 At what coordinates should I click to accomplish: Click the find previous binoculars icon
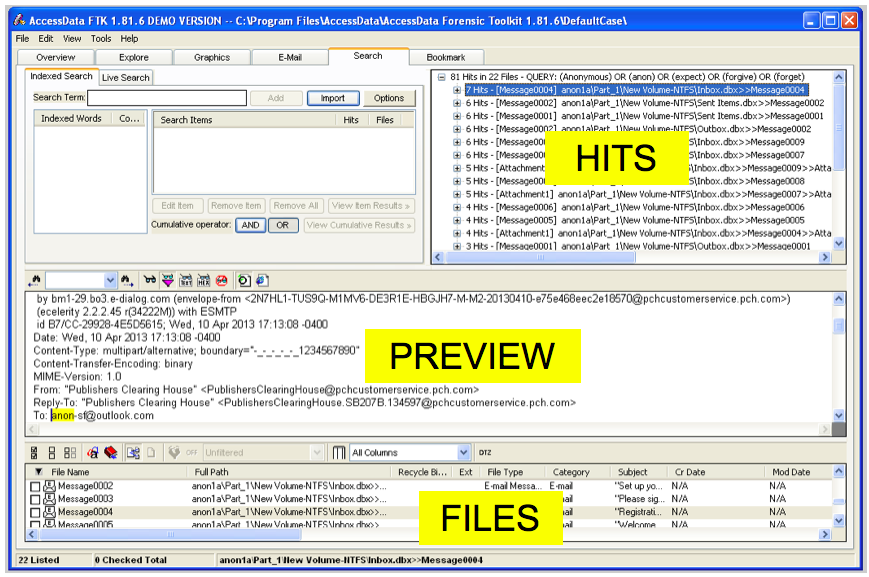click(x=36, y=280)
